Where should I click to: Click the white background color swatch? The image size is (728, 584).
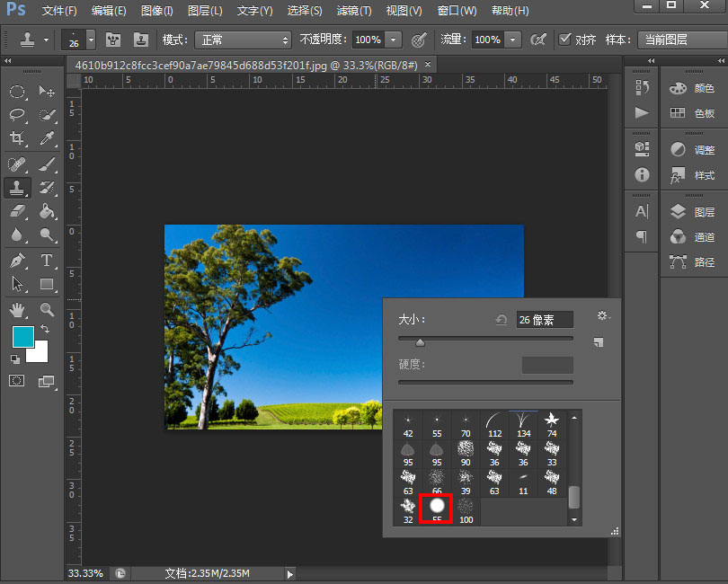(40, 354)
